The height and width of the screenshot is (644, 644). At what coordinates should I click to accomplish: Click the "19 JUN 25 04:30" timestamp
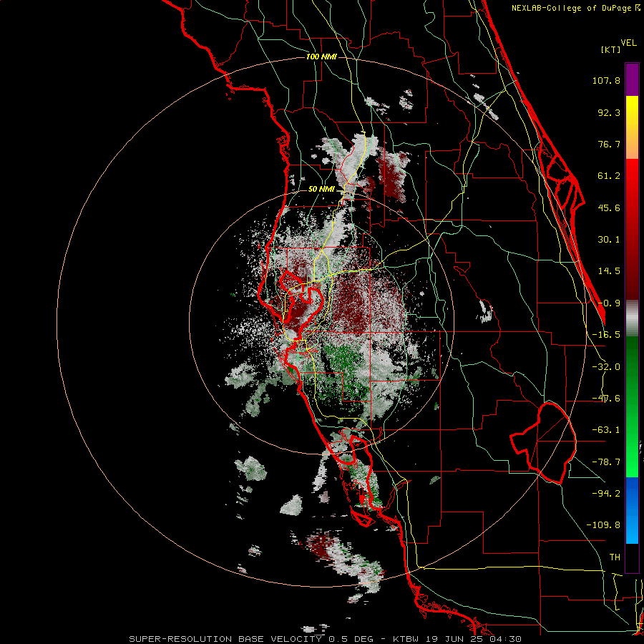click(472, 639)
